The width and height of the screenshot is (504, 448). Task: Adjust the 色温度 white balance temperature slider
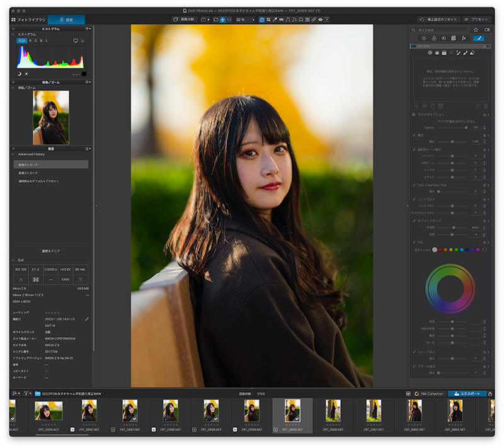click(452, 227)
